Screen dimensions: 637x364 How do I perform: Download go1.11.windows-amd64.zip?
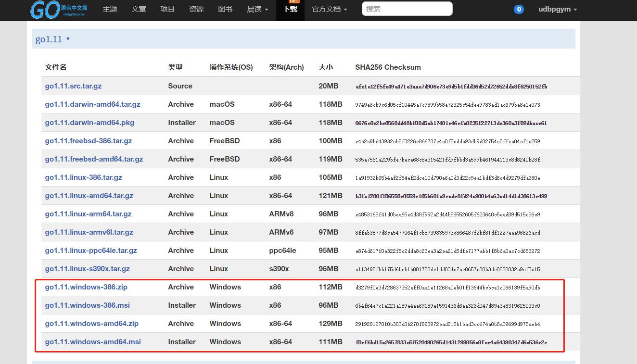[92, 324]
